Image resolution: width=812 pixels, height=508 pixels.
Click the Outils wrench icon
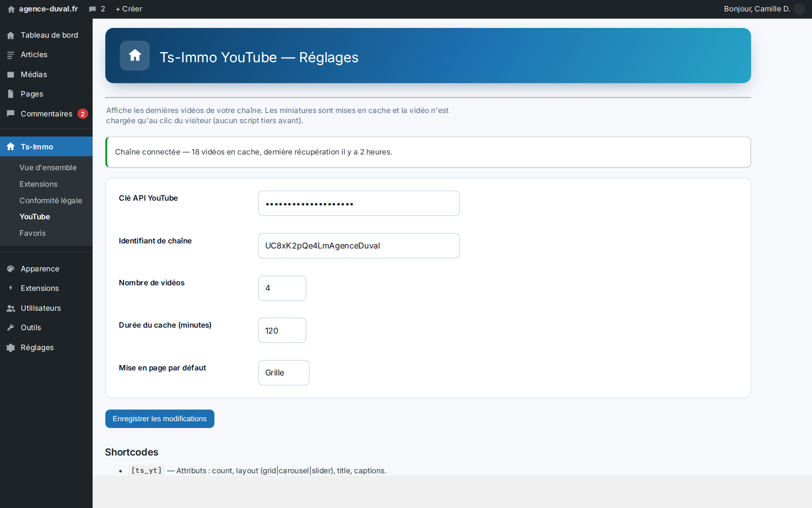click(11, 328)
